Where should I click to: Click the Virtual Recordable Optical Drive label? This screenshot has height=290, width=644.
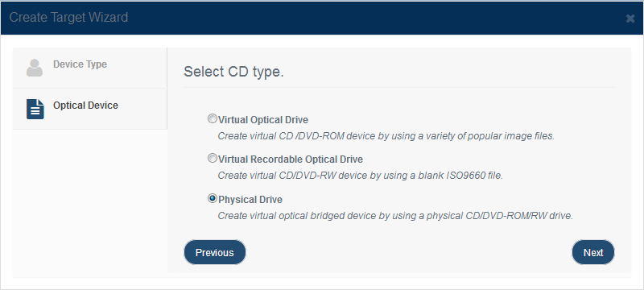coord(291,159)
